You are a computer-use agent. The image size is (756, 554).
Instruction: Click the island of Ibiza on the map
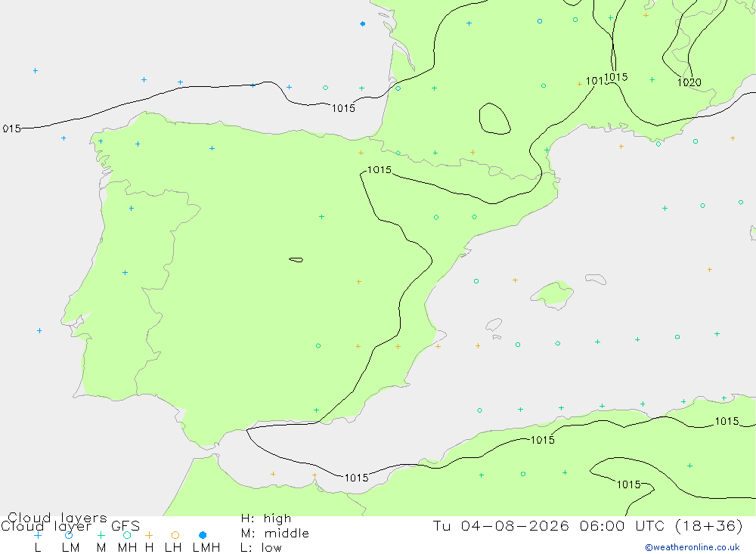pos(494,324)
